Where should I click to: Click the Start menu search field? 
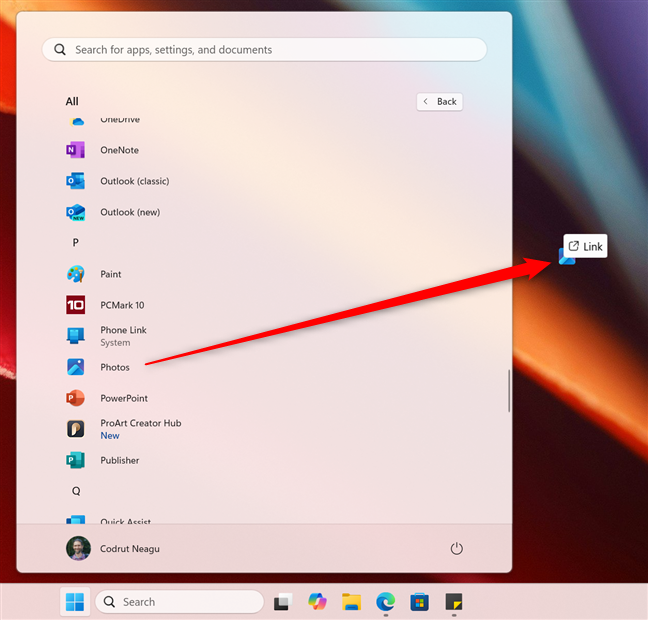264,50
